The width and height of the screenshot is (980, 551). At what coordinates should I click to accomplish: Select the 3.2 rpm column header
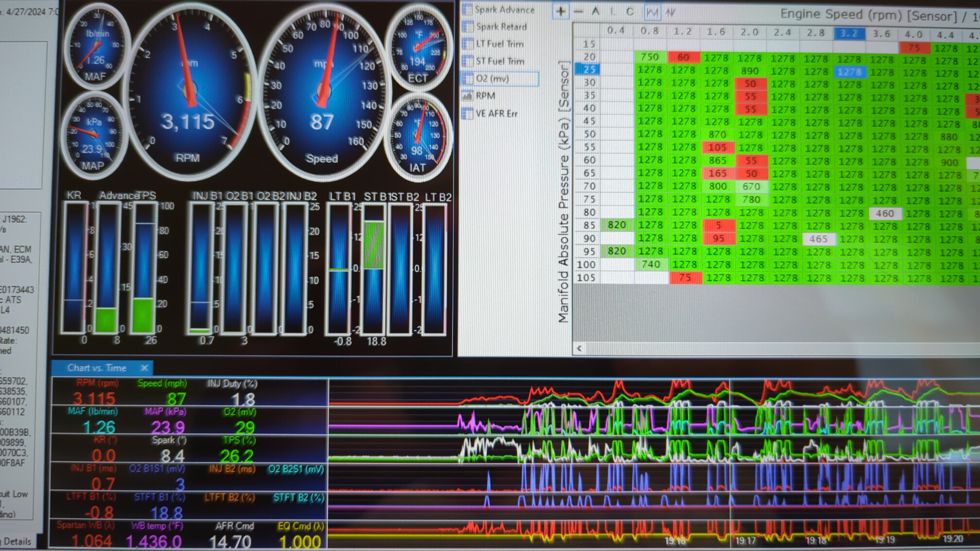coord(849,34)
